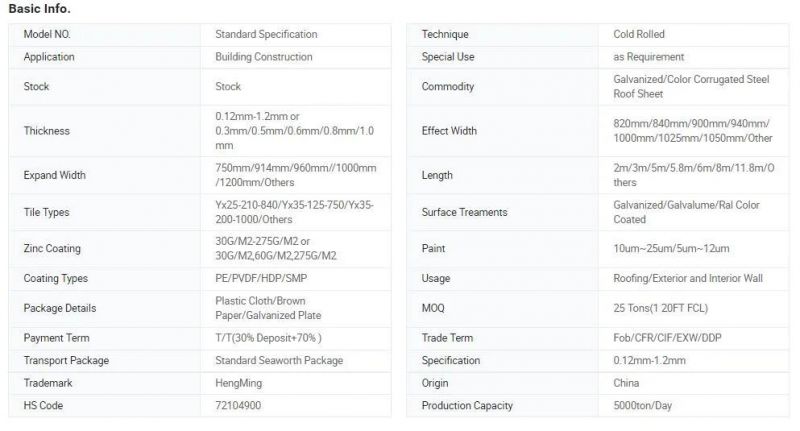Click the T/T(30% Deposit+70%) payment term
Screen dimensions: 800x431
click(268, 338)
